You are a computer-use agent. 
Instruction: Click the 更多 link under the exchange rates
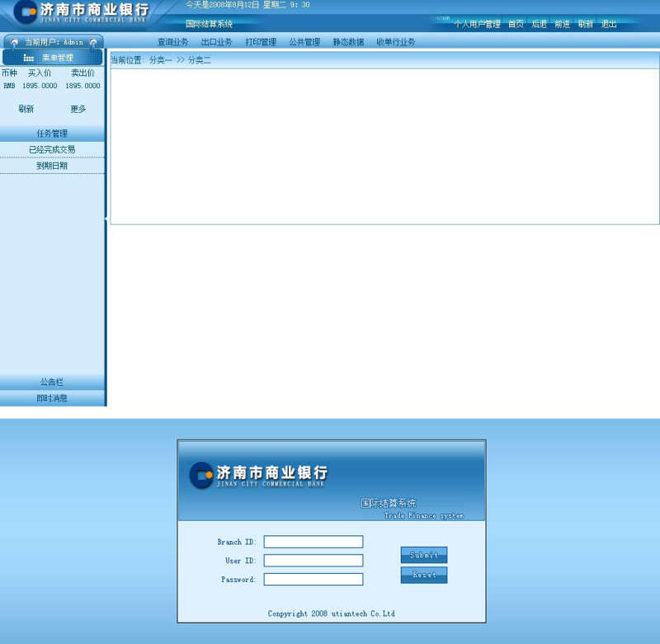point(78,108)
